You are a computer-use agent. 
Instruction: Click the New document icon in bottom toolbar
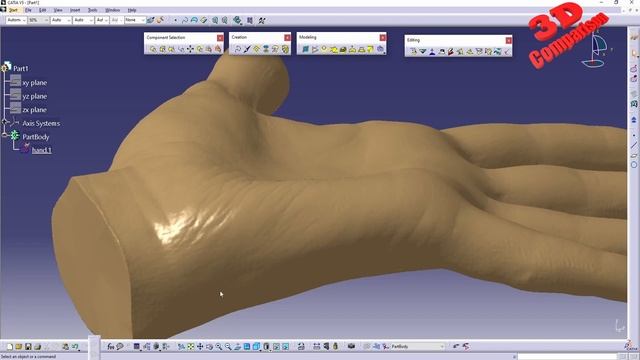[9, 347]
